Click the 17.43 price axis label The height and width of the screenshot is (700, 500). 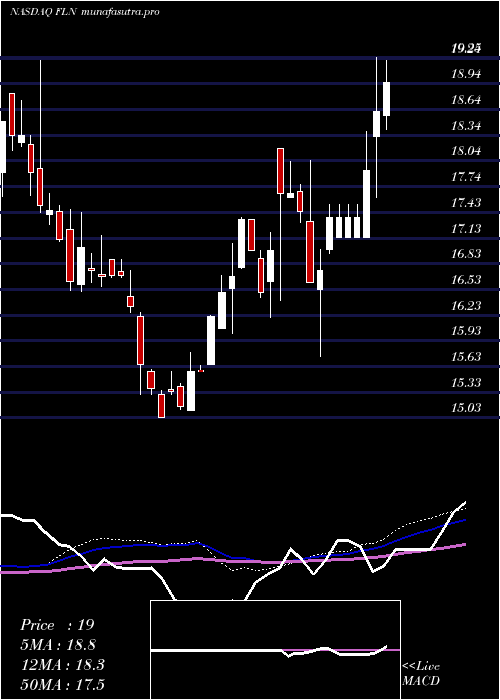(466, 203)
